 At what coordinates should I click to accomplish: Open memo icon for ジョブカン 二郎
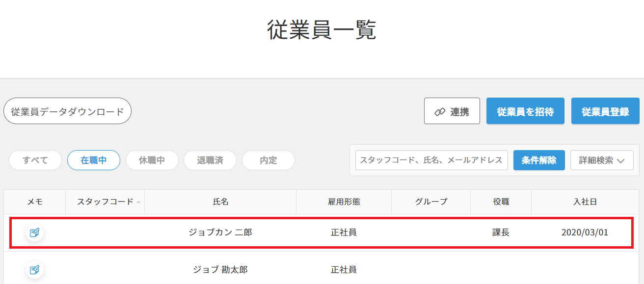[34, 232]
